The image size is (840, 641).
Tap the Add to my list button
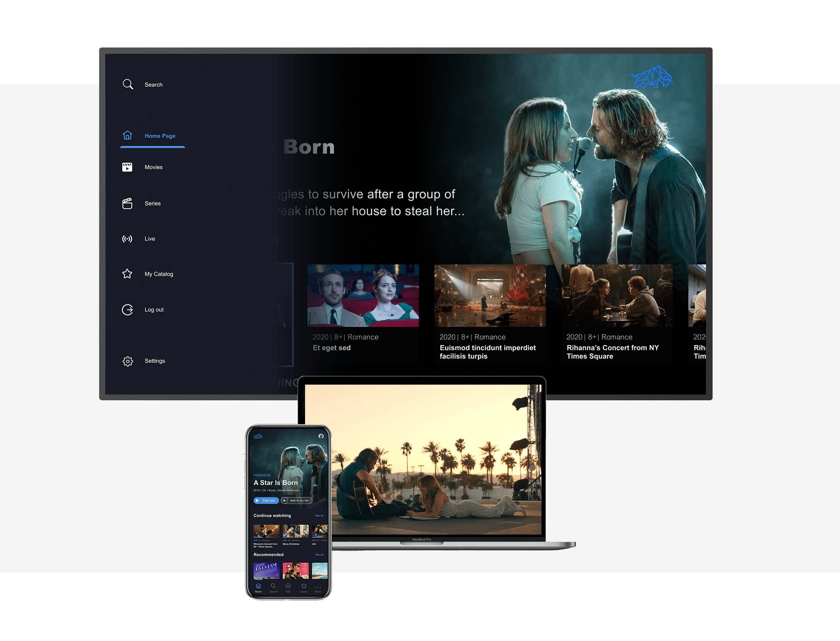coord(297,501)
